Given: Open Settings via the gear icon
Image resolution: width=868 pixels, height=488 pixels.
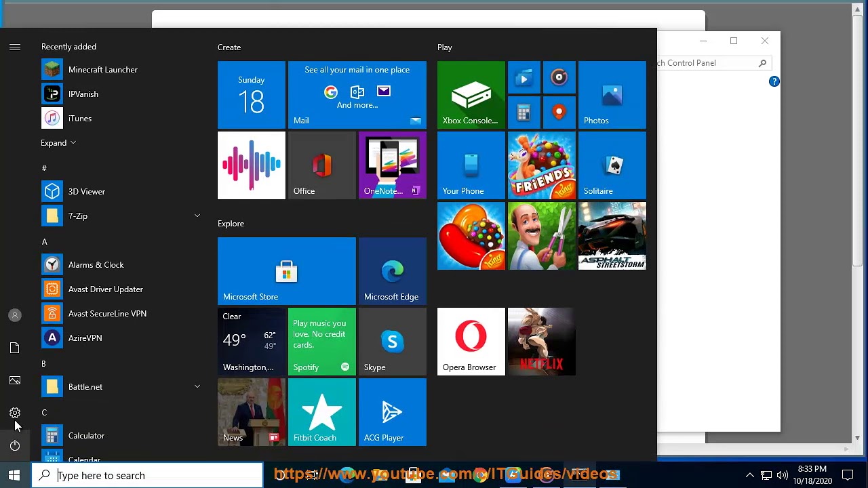Looking at the screenshot, I should [15, 413].
